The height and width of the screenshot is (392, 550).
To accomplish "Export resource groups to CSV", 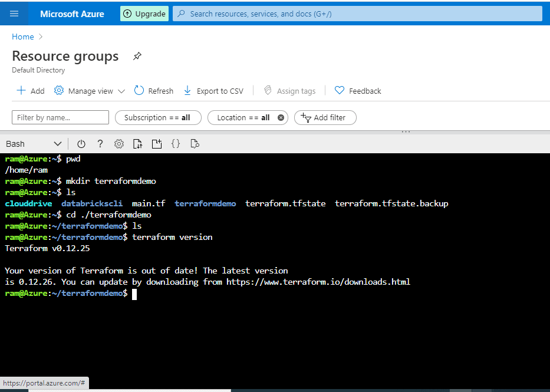I will pos(213,91).
